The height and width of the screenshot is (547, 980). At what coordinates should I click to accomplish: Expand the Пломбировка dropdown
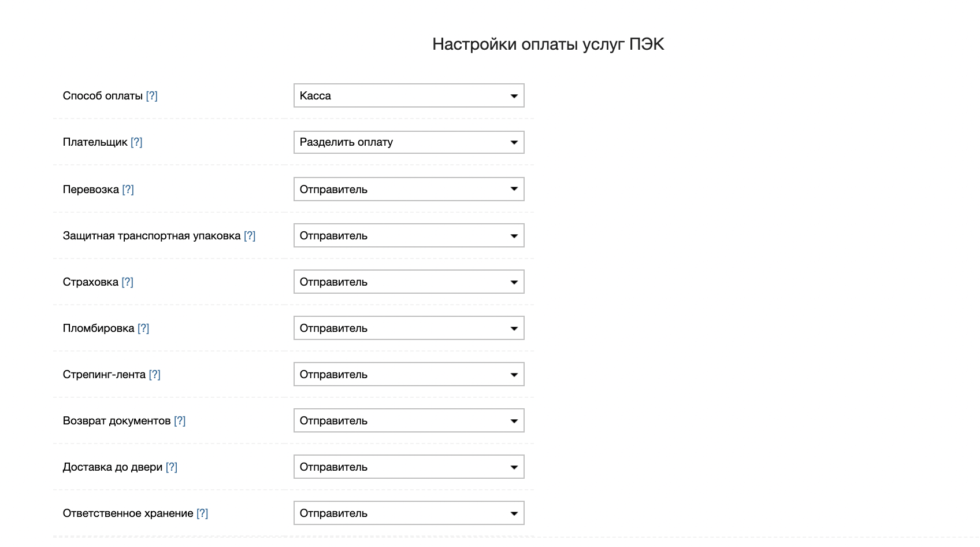point(409,328)
